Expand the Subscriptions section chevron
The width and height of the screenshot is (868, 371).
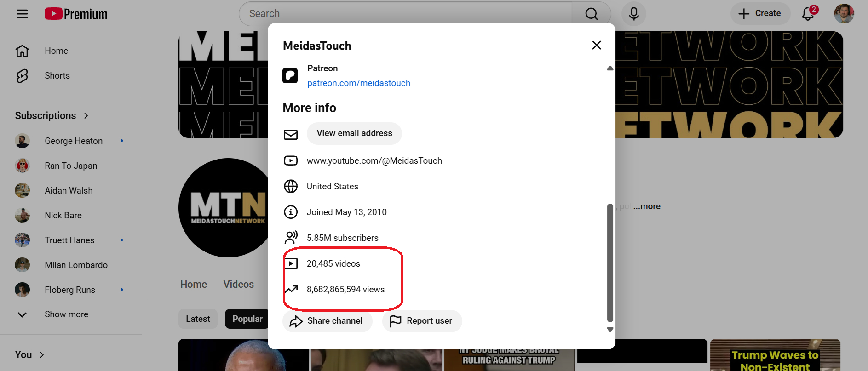coord(86,116)
